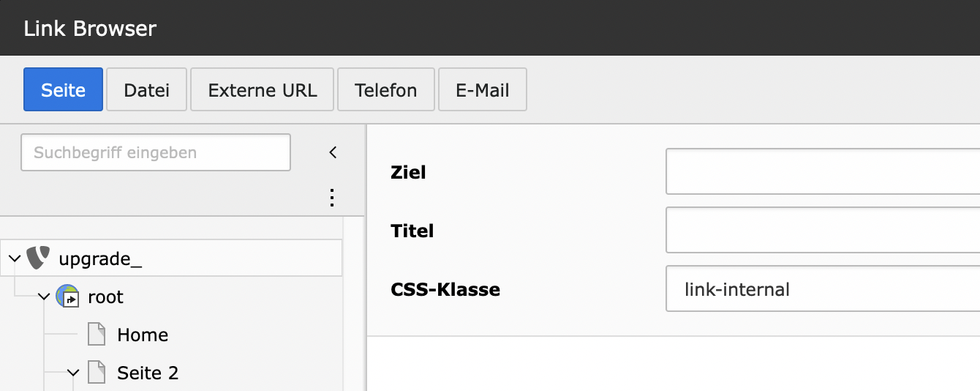The image size is (980, 391).
Task: Switch to the Datei tab
Action: [147, 90]
